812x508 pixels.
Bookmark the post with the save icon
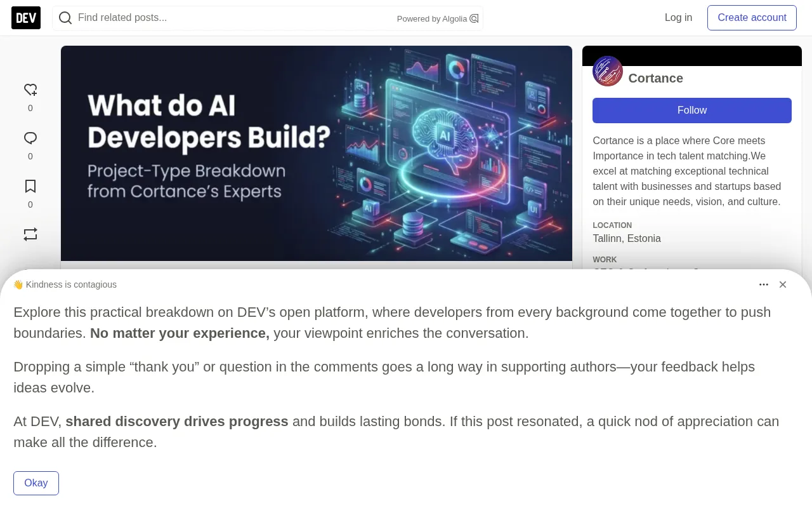tap(30, 186)
